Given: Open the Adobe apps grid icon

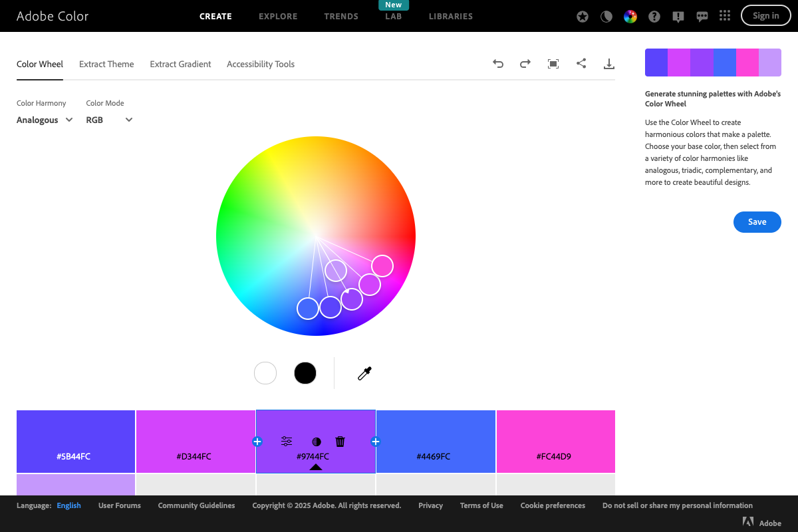Looking at the screenshot, I should click(725, 15).
